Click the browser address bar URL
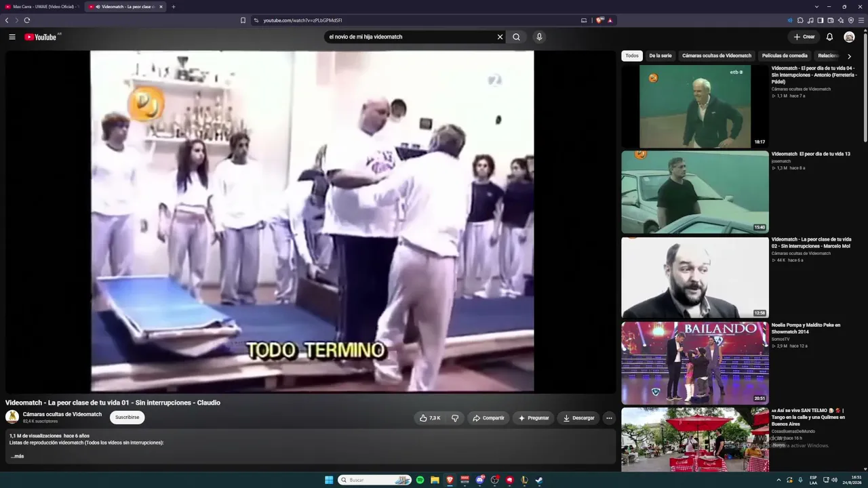The image size is (868, 488). point(302,20)
